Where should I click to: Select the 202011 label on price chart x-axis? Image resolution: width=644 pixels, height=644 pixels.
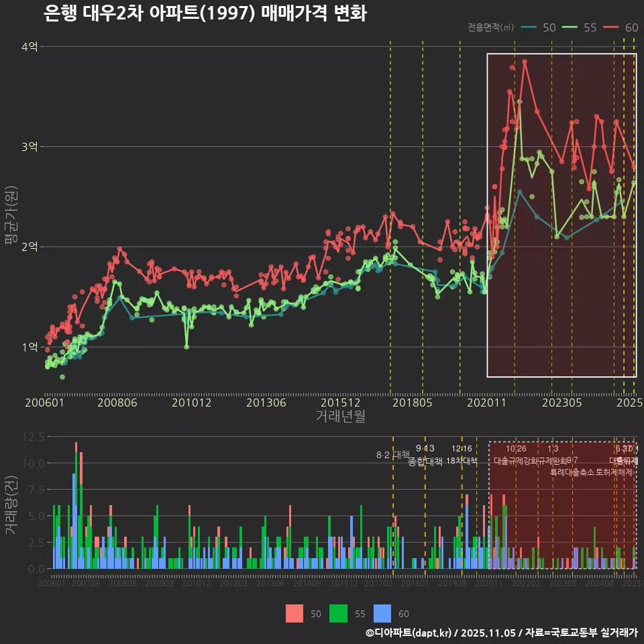point(485,402)
